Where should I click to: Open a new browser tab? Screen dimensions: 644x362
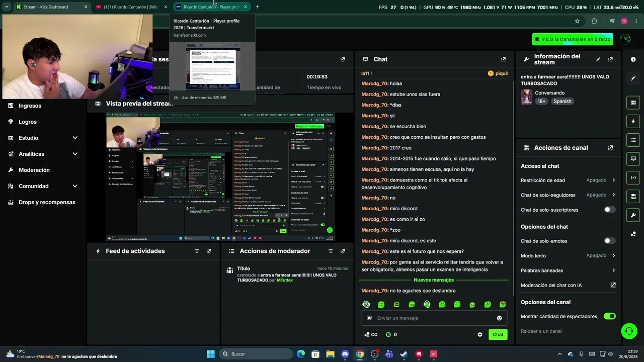(x=258, y=7)
